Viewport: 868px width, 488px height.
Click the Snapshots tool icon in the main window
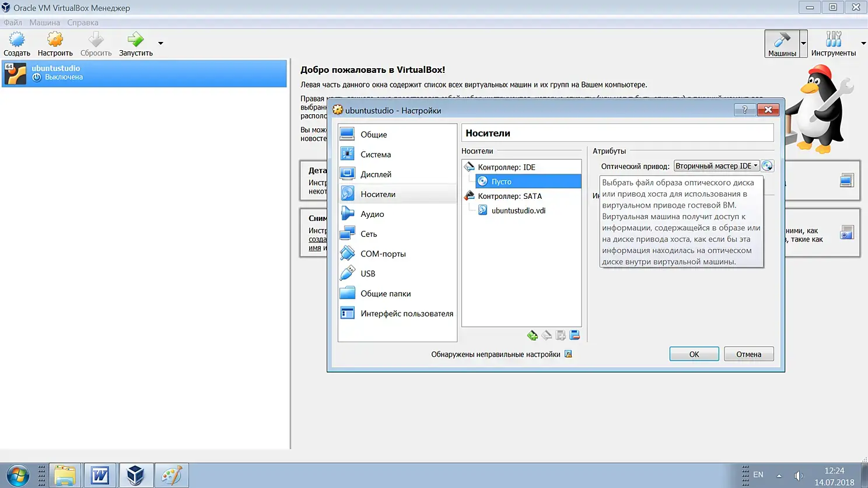click(x=846, y=233)
